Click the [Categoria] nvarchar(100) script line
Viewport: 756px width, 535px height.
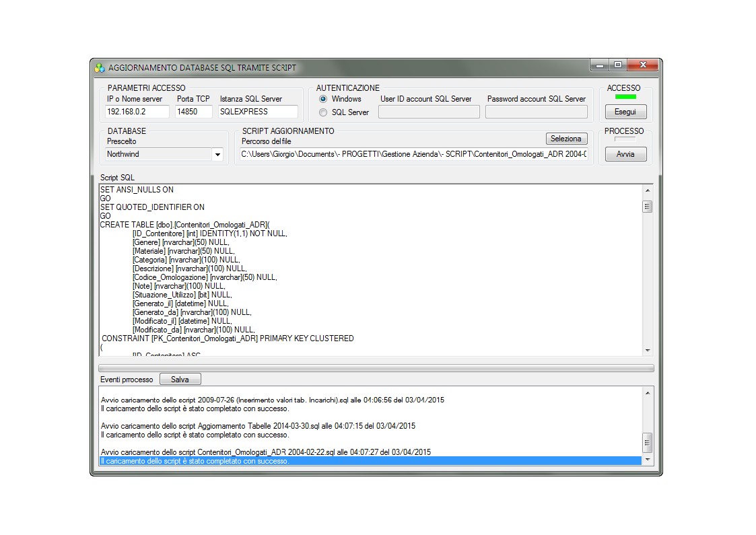186,260
